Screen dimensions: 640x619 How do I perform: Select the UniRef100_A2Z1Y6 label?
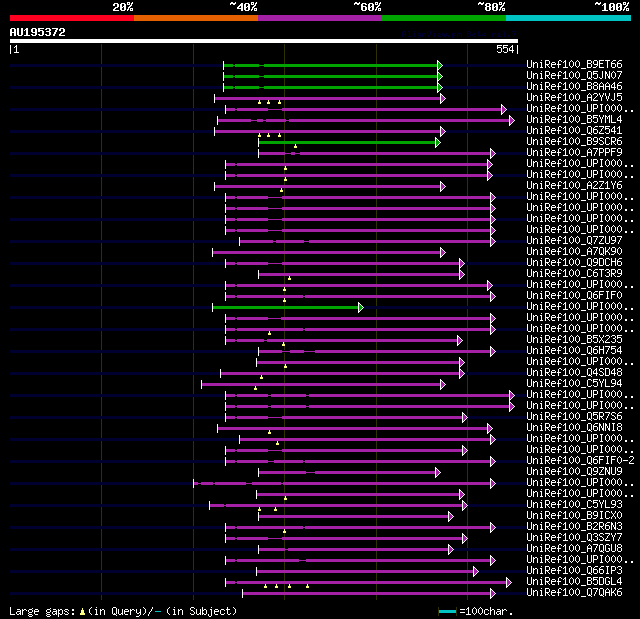pyautogui.click(x=574, y=185)
